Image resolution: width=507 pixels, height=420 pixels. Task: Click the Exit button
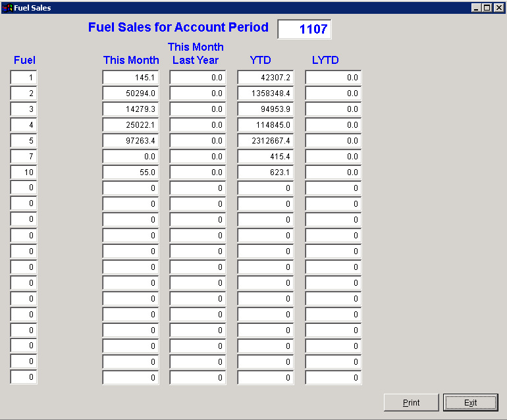click(471, 402)
